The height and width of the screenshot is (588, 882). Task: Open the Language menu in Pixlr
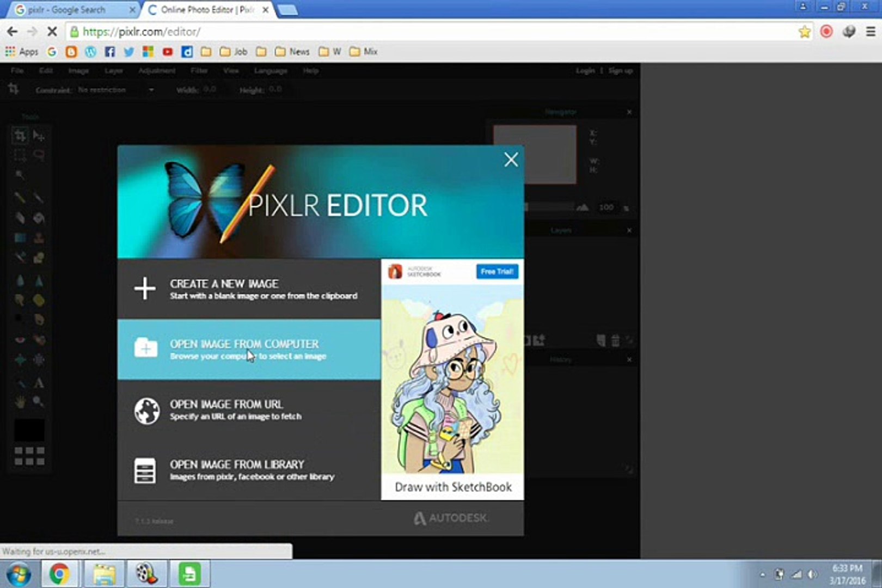pyautogui.click(x=271, y=71)
